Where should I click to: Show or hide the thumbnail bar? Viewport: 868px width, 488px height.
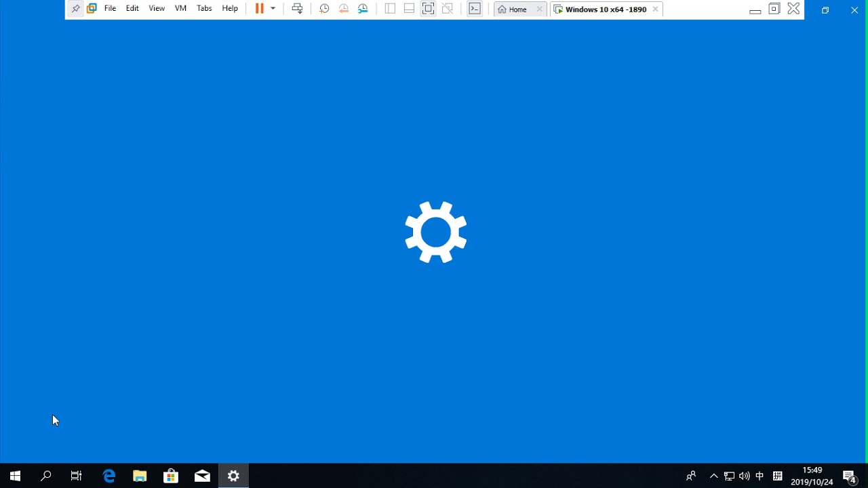coord(409,9)
